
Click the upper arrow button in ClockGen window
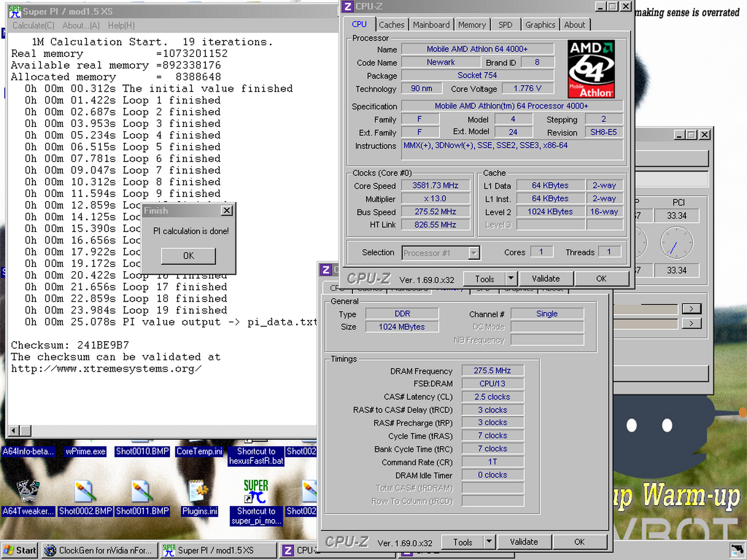[691, 309]
